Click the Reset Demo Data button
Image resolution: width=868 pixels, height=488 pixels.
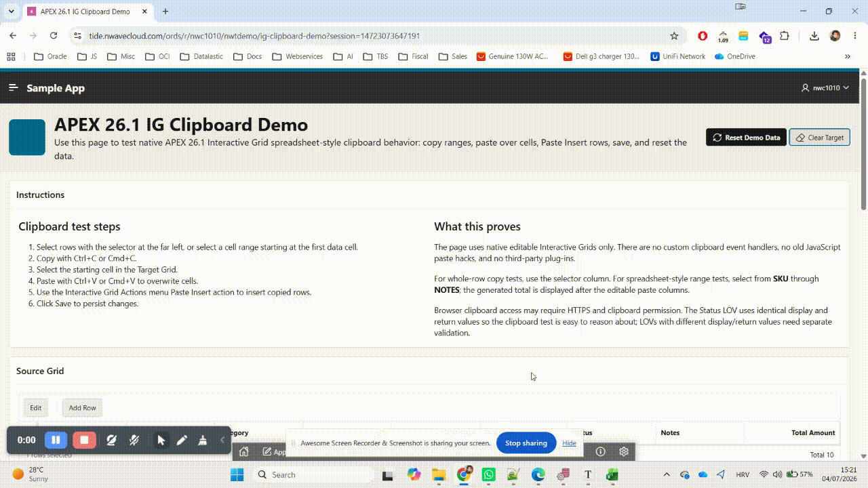(x=746, y=138)
